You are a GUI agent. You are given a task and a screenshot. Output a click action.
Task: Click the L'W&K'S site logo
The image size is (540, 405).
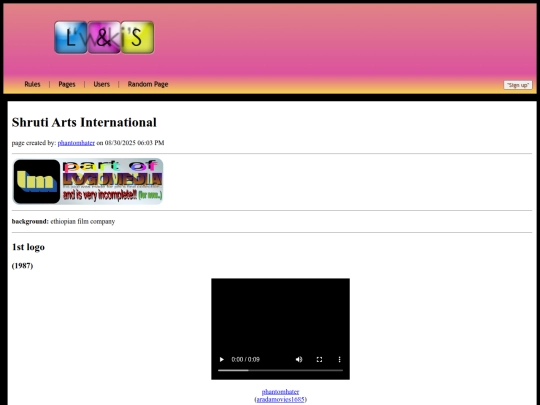104,37
